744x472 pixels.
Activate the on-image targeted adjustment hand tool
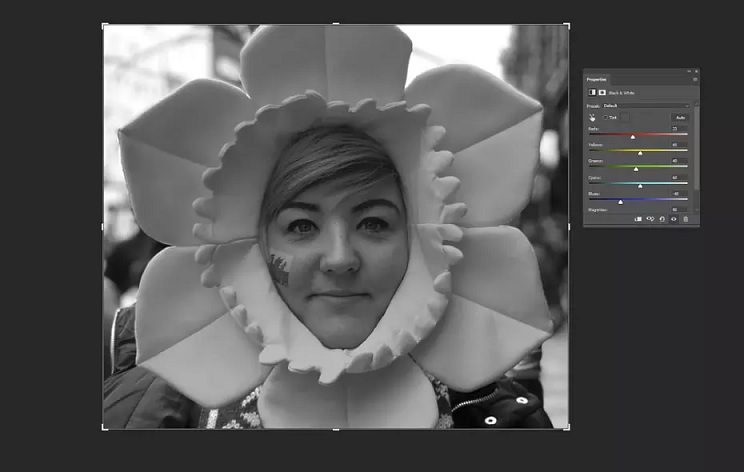[x=591, y=117]
